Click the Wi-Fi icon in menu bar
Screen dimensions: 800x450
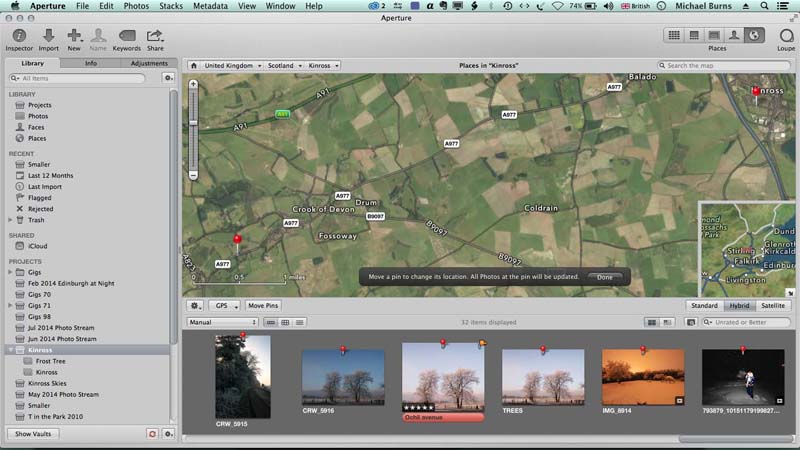click(x=558, y=6)
